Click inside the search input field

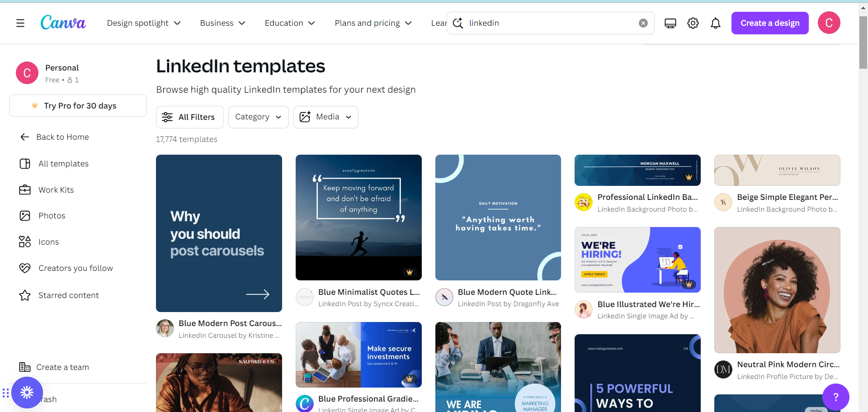(x=542, y=23)
